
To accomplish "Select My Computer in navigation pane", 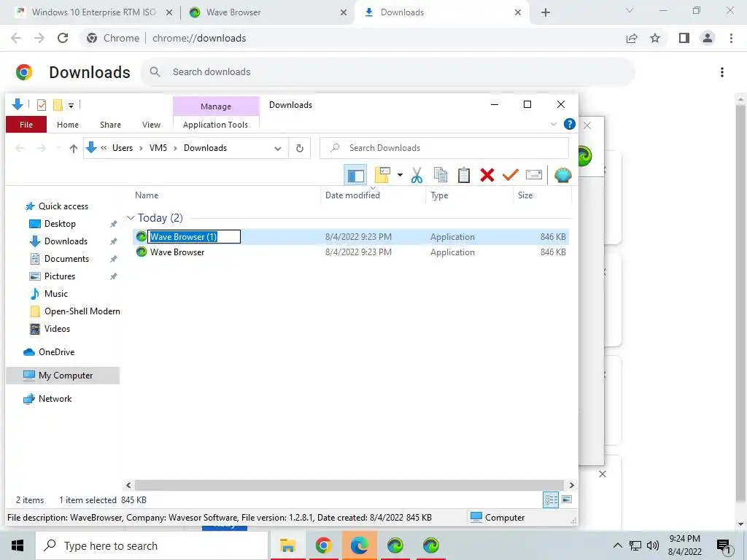I will click(x=63, y=376).
